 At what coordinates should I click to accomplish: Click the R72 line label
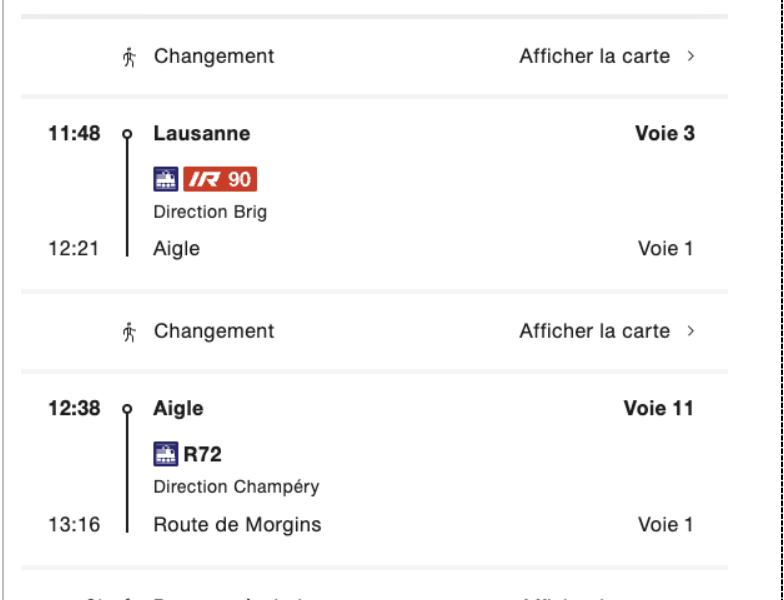pos(202,454)
